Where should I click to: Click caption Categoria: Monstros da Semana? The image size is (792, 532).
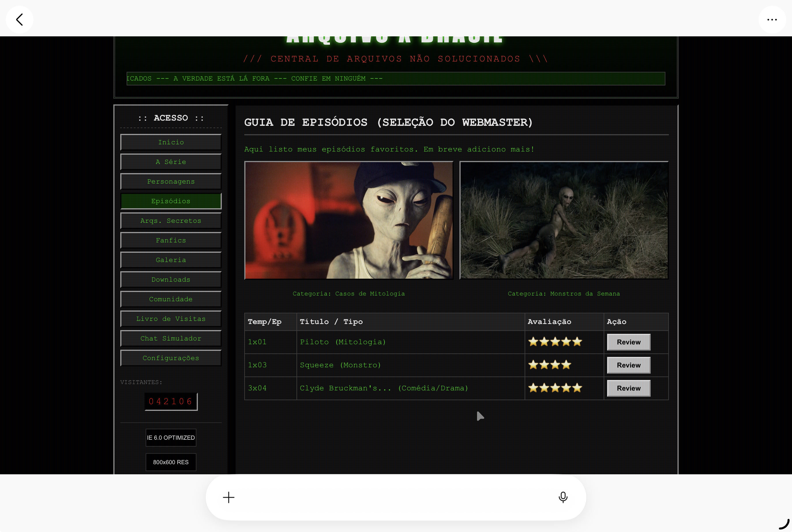click(564, 293)
